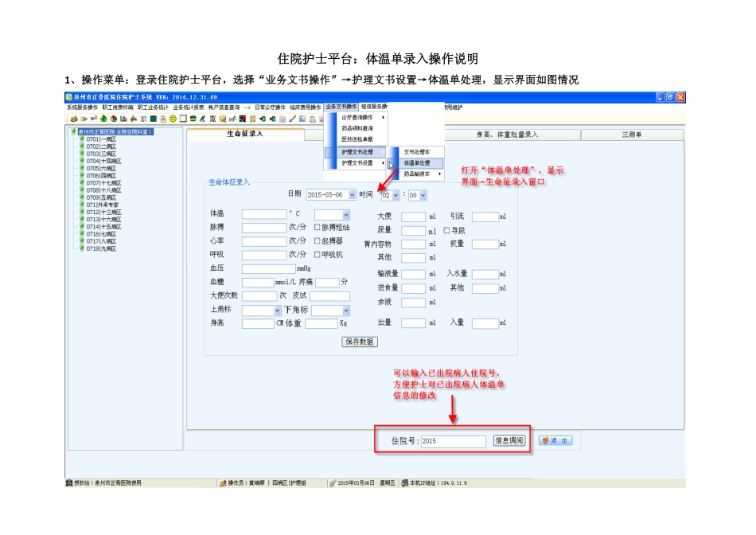Click the yellow smiley face toolbar icon
756x535 pixels.
(x=173, y=119)
